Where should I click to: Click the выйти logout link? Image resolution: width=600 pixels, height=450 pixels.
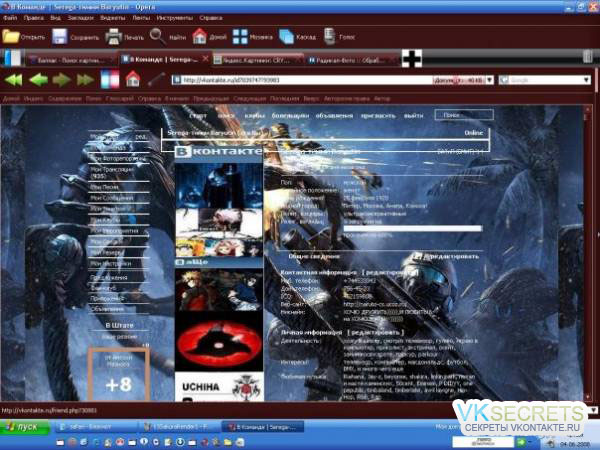(414, 115)
